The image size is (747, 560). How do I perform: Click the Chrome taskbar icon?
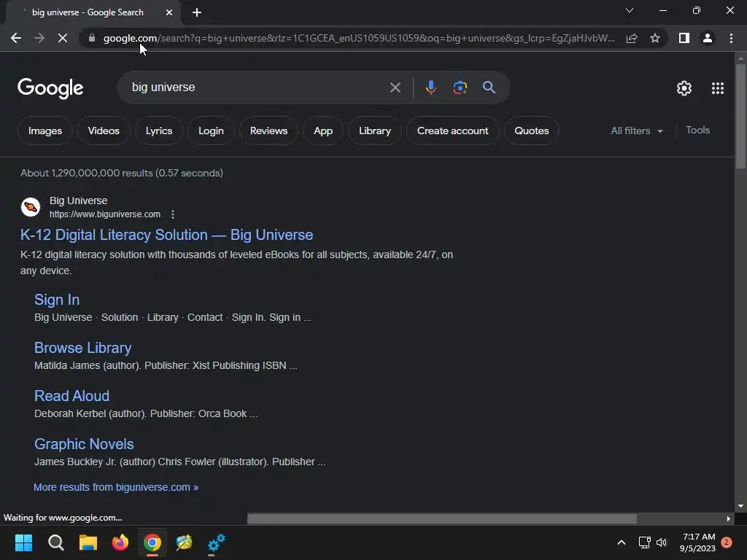pos(152,542)
